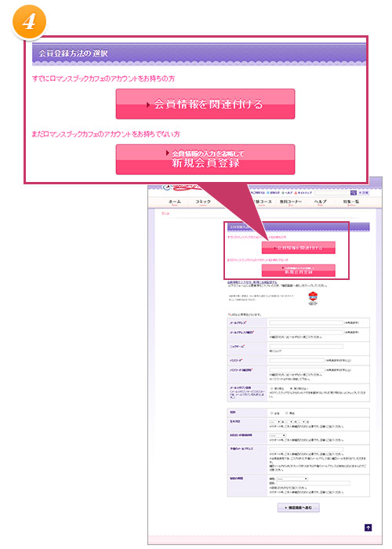Viewport: 392px width, 549px height.
Task: Click the サイトマップ icon link in header
Action: click(x=303, y=193)
